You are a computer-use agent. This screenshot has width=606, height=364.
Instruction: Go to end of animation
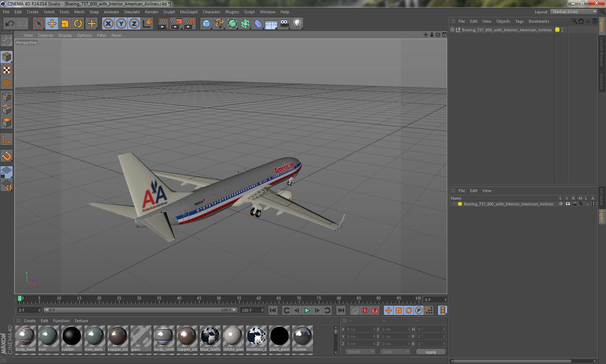pos(341,310)
